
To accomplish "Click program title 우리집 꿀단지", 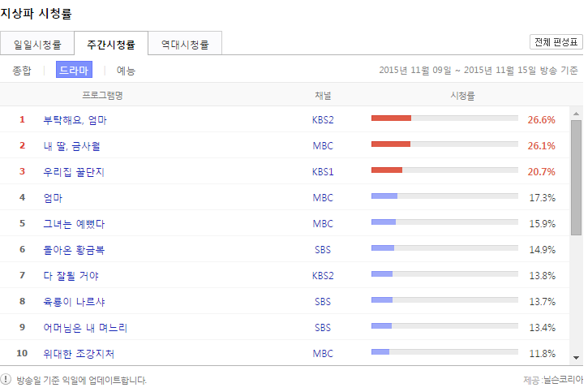I will 74,172.
